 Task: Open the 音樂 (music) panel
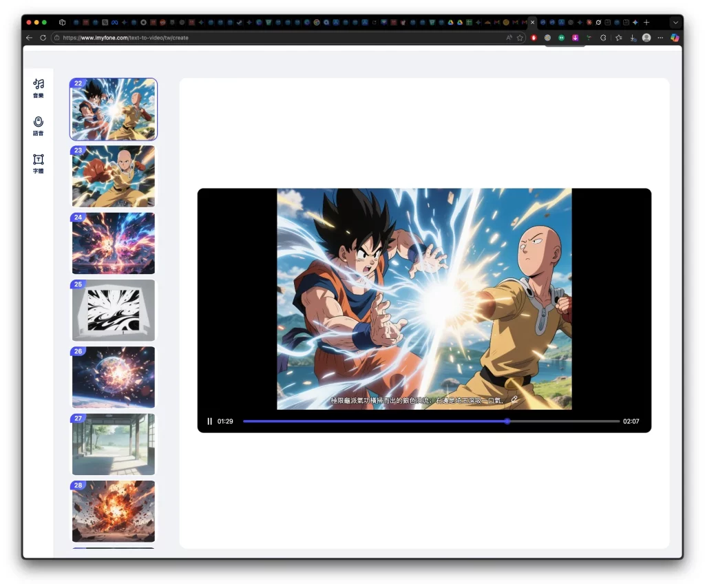(x=39, y=87)
